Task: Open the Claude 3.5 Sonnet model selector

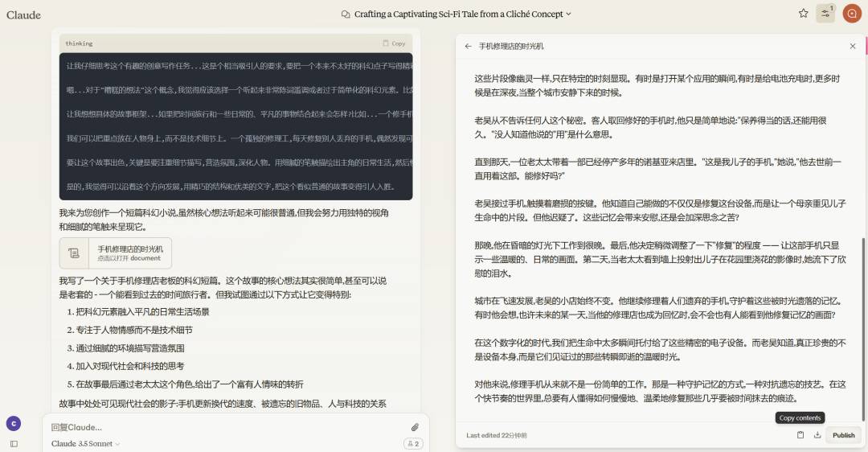Action: pos(86,444)
